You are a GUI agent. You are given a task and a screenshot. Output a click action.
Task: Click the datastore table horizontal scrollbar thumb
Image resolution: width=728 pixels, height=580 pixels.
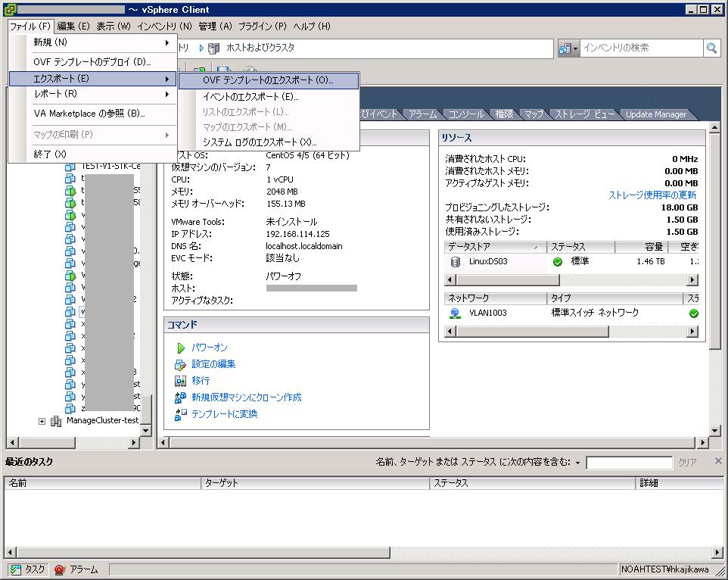[x=508, y=280]
